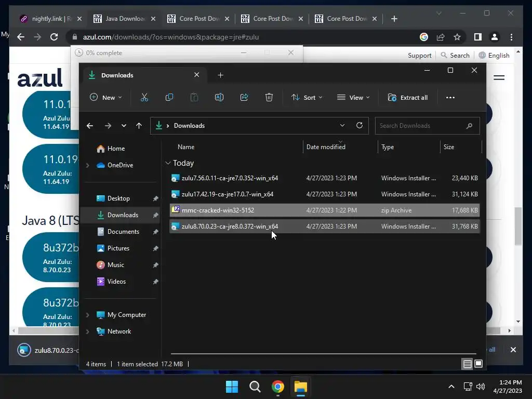Click the Rename icon in Explorer toolbar

pos(219,97)
